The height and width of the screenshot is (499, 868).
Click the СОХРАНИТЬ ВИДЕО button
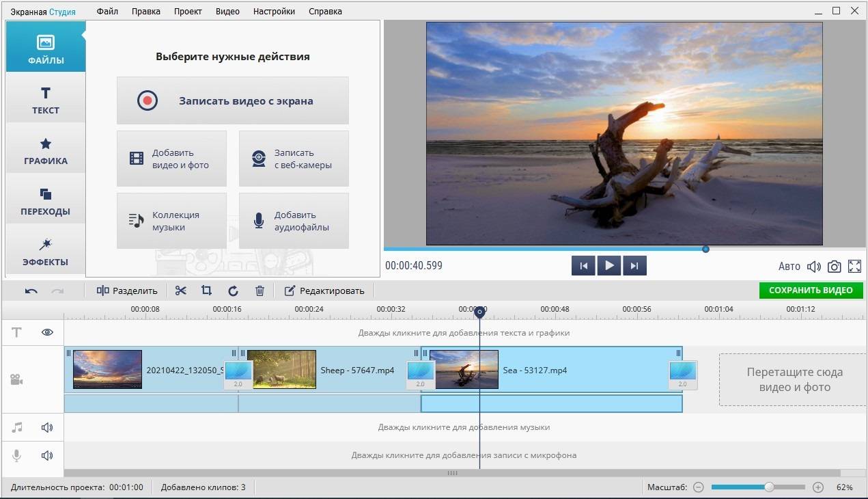pos(811,290)
